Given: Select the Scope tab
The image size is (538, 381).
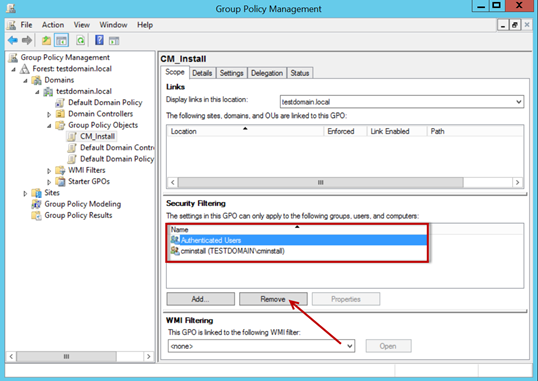Looking at the screenshot, I should click(175, 72).
